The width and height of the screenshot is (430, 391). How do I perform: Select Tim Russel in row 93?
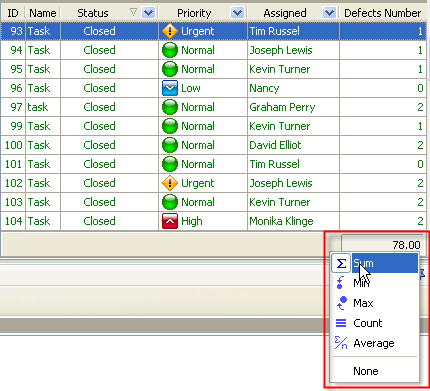tap(275, 31)
